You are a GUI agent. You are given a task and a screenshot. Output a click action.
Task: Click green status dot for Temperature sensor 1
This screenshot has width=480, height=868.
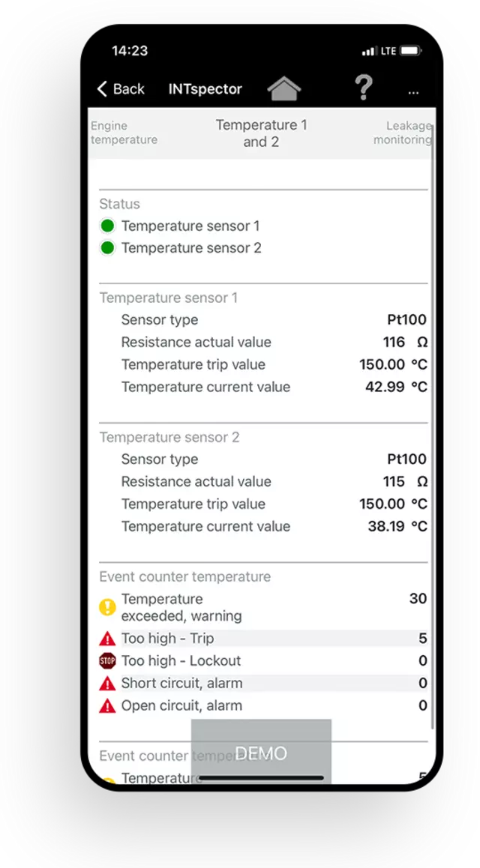pyautogui.click(x=107, y=226)
